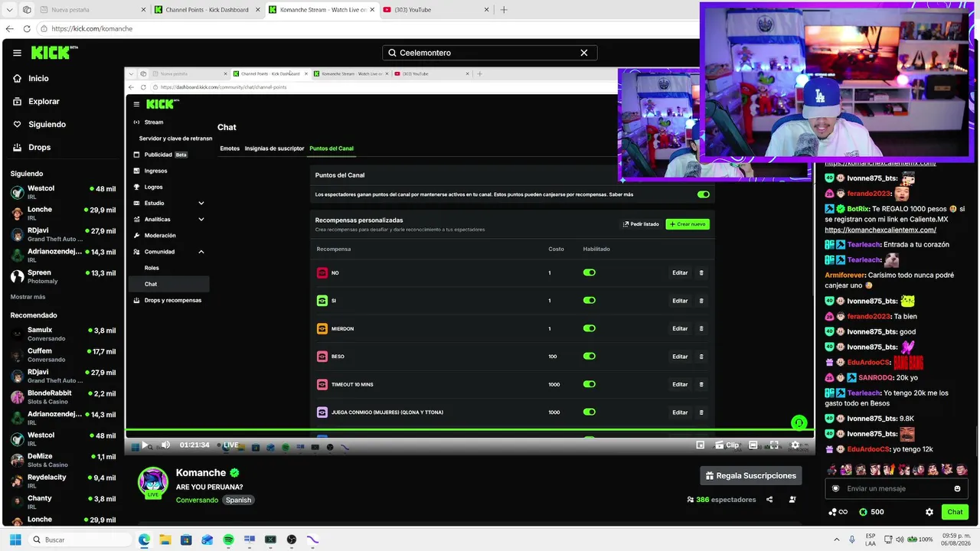Viewport: 980px width, 551px height.
Task: Switch to the (303) YouTube tab
Action: point(436,10)
